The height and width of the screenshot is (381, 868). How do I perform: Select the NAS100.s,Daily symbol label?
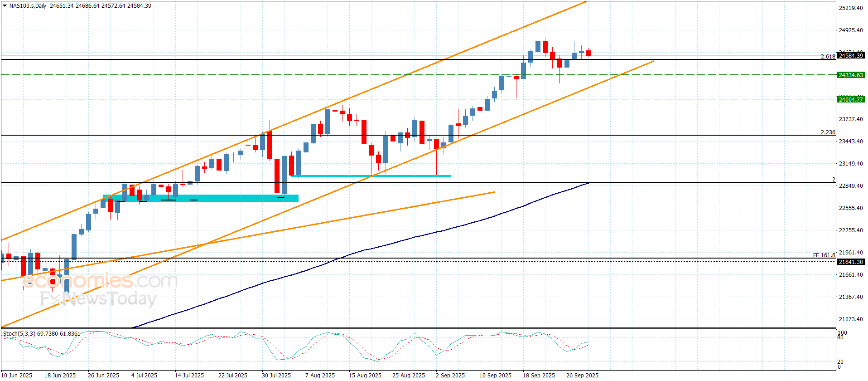point(28,6)
